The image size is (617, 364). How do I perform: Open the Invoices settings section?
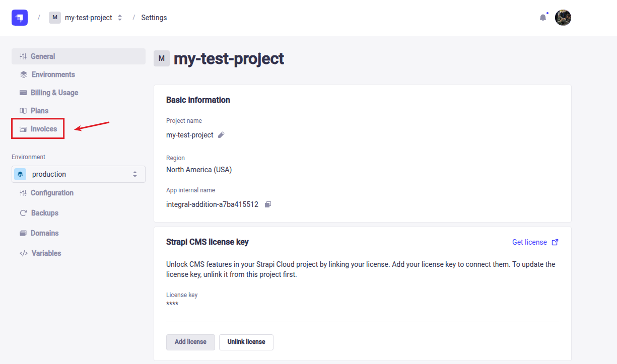[x=43, y=129]
